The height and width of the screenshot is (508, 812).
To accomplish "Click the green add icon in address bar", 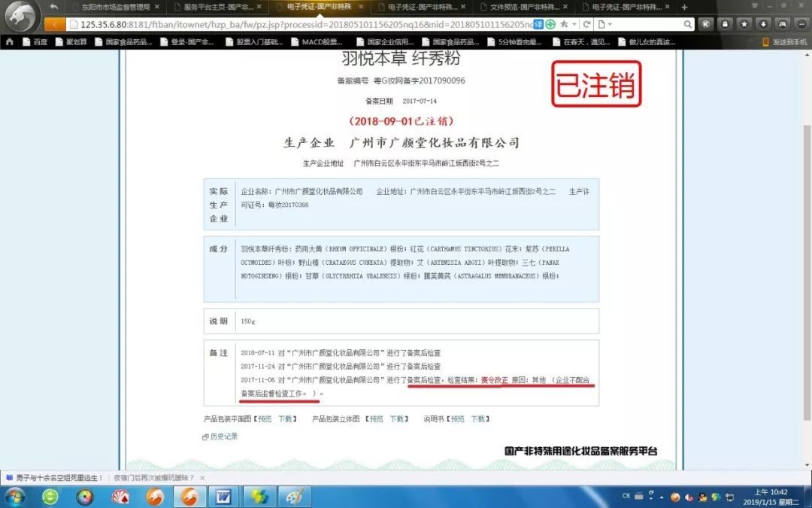I will [550, 24].
